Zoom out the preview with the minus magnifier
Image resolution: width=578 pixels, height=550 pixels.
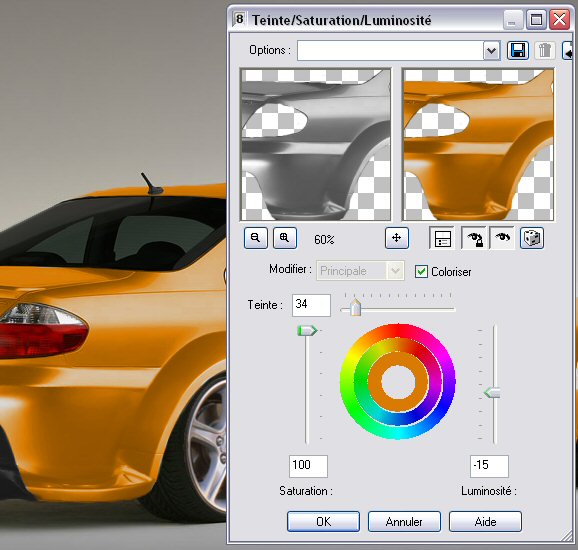(255, 238)
